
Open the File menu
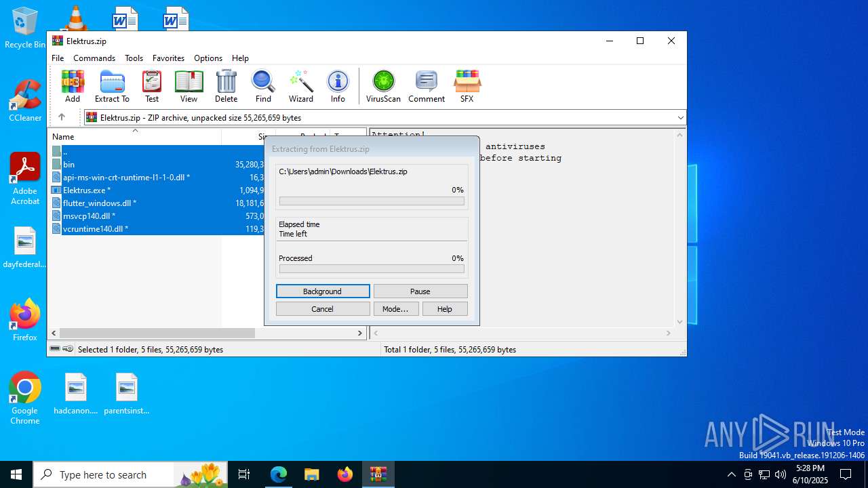[58, 58]
